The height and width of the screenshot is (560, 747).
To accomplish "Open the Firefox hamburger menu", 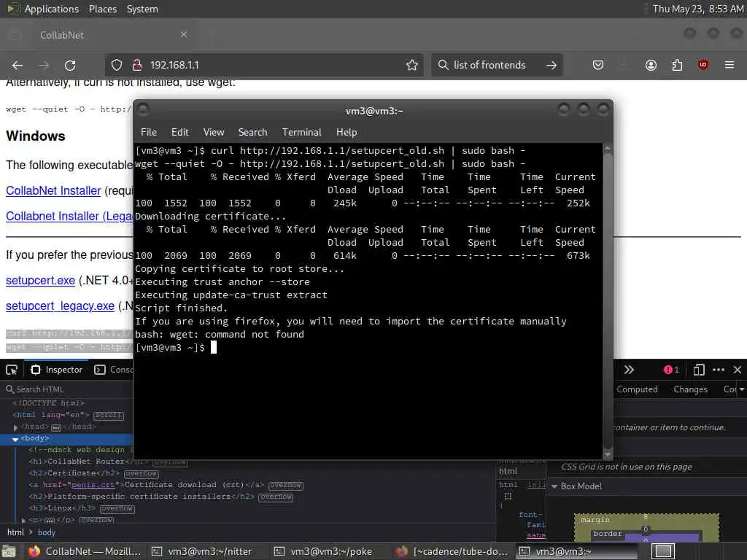I will (x=729, y=65).
